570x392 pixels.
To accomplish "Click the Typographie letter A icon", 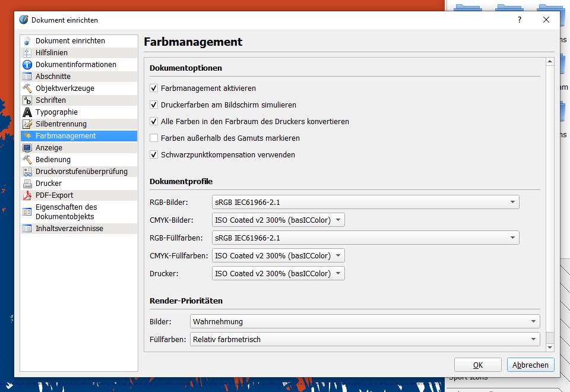I will tap(27, 112).
